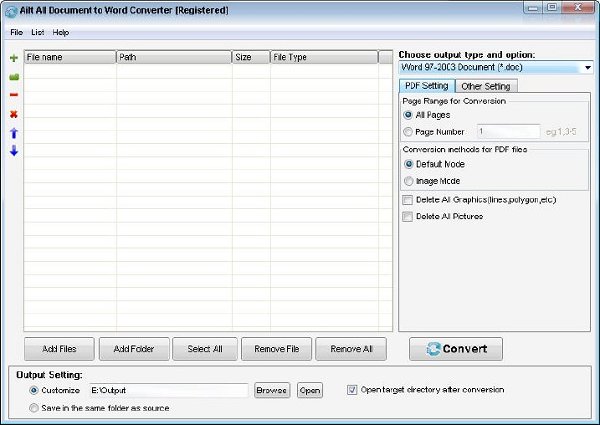Click the blue move down arrow icon

point(14,151)
